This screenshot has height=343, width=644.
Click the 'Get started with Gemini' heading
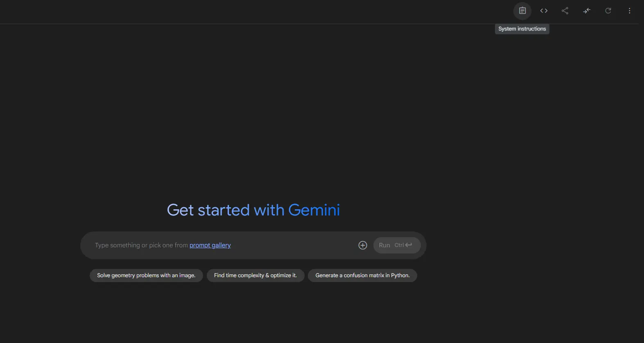[253, 210]
